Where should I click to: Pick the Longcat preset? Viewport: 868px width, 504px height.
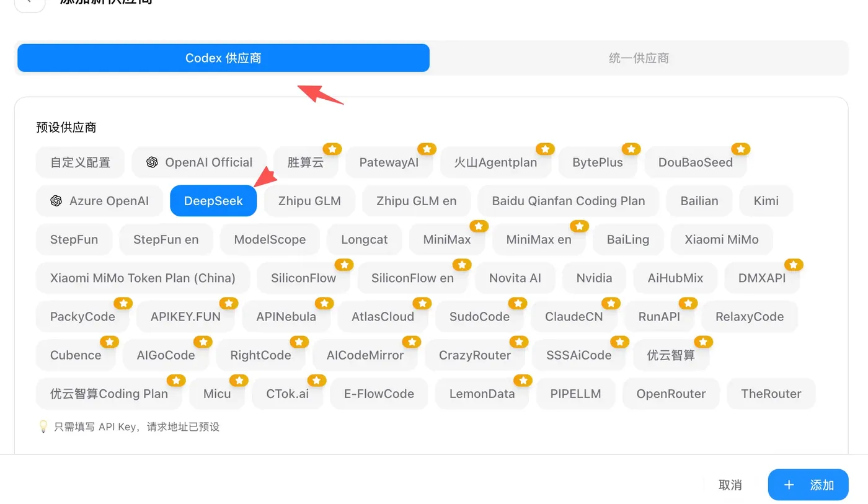pyautogui.click(x=365, y=239)
